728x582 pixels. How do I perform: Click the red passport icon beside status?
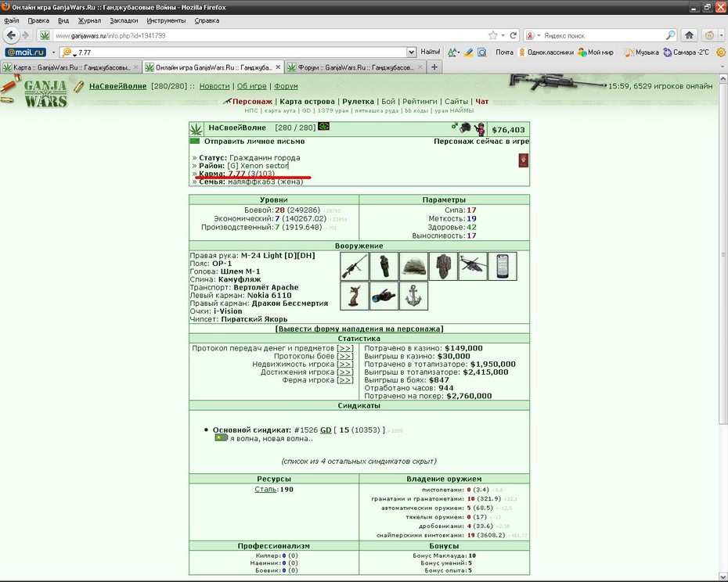pos(523,160)
